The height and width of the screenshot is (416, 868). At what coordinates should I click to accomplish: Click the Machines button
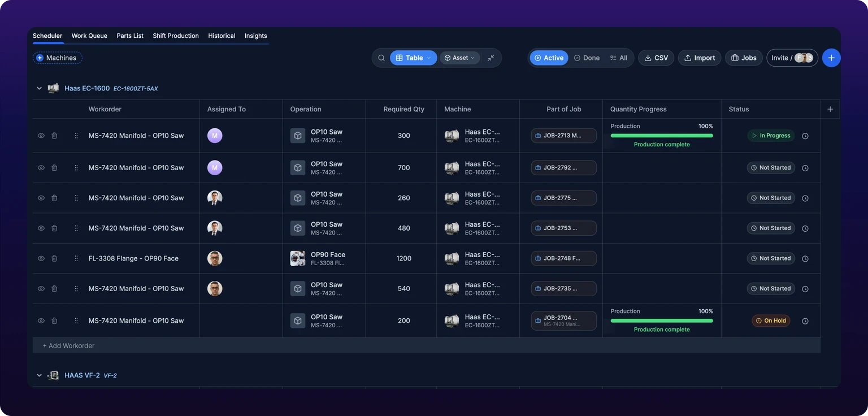coord(57,58)
